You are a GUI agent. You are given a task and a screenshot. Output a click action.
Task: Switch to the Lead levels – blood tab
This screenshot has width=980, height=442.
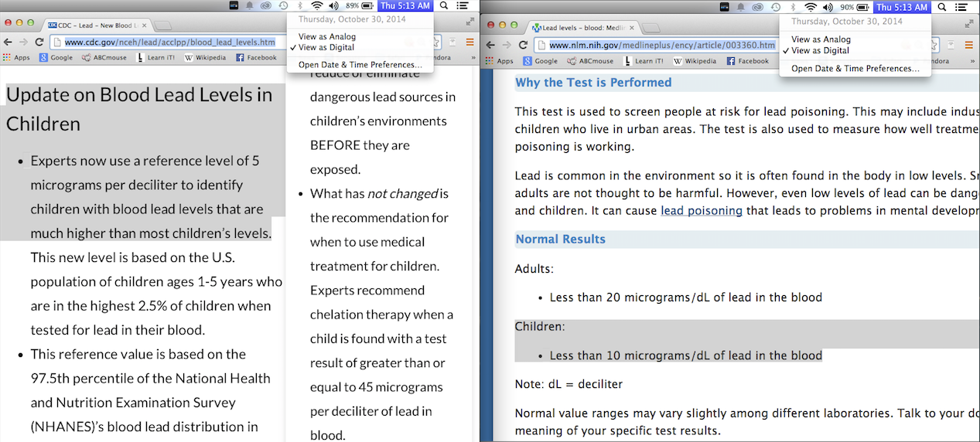584,27
